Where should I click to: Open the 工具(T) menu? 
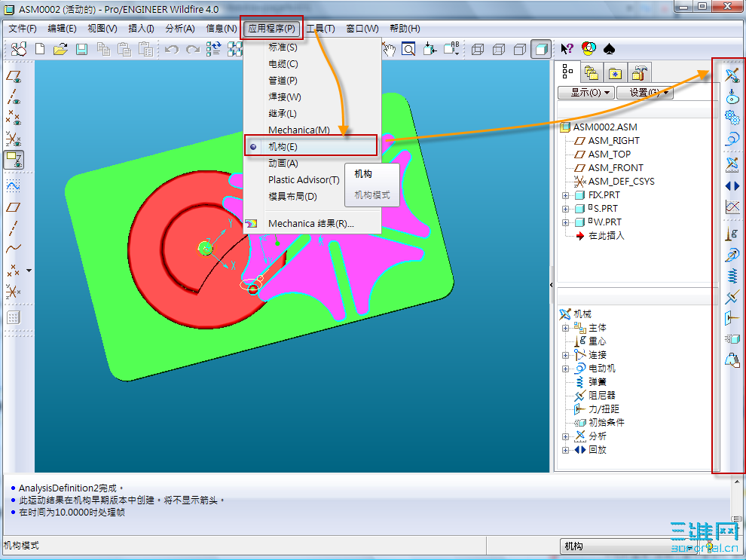pyautogui.click(x=321, y=29)
